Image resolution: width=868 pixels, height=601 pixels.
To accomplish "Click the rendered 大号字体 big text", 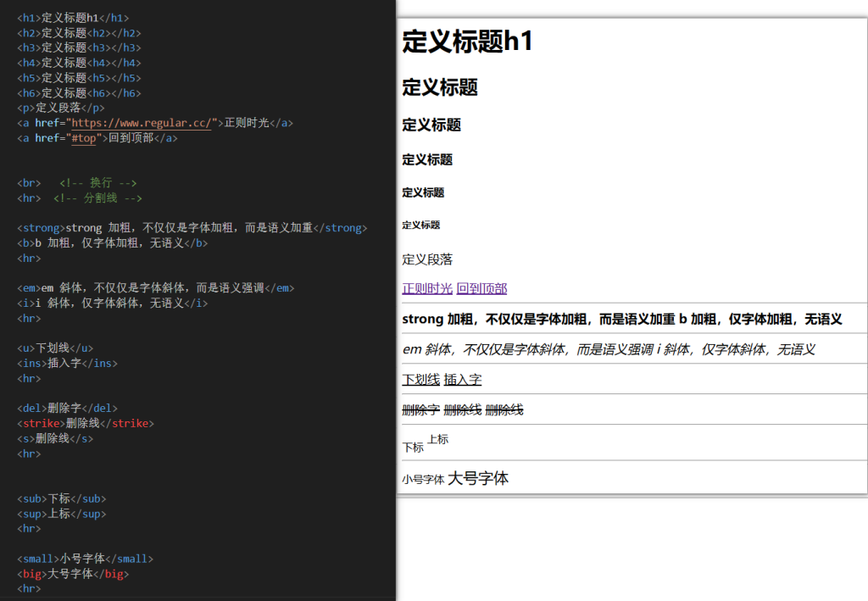I will [478, 478].
